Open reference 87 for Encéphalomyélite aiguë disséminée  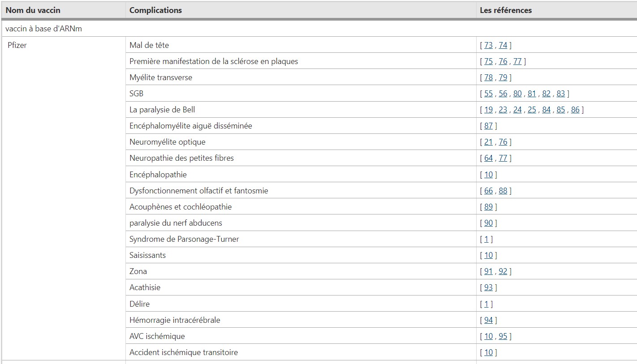pos(488,126)
